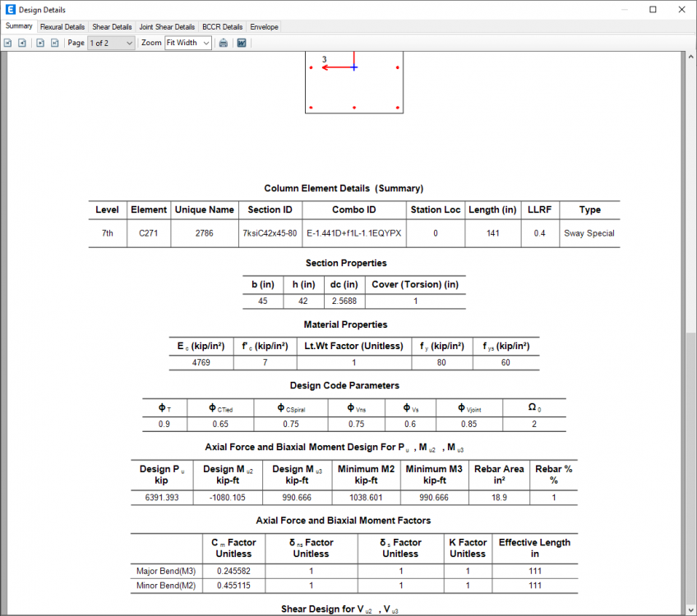Click the Major Bend(M3) row label

(x=166, y=571)
